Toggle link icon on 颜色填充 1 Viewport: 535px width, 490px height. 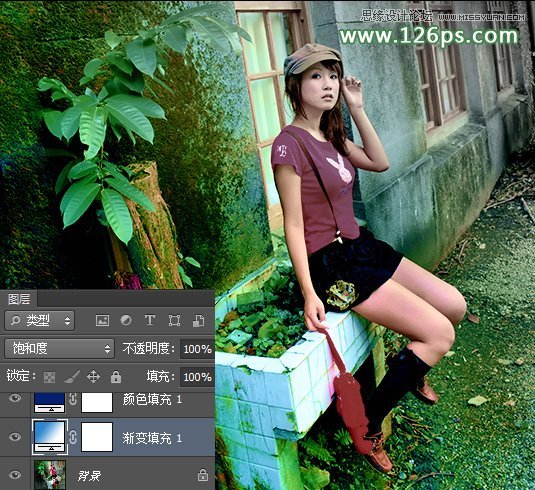click(x=73, y=399)
